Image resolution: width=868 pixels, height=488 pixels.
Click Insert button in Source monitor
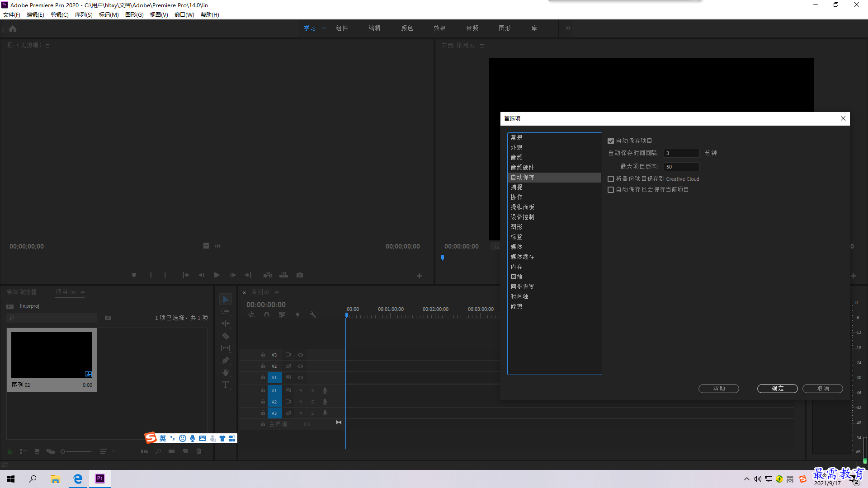tap(268, 275)
